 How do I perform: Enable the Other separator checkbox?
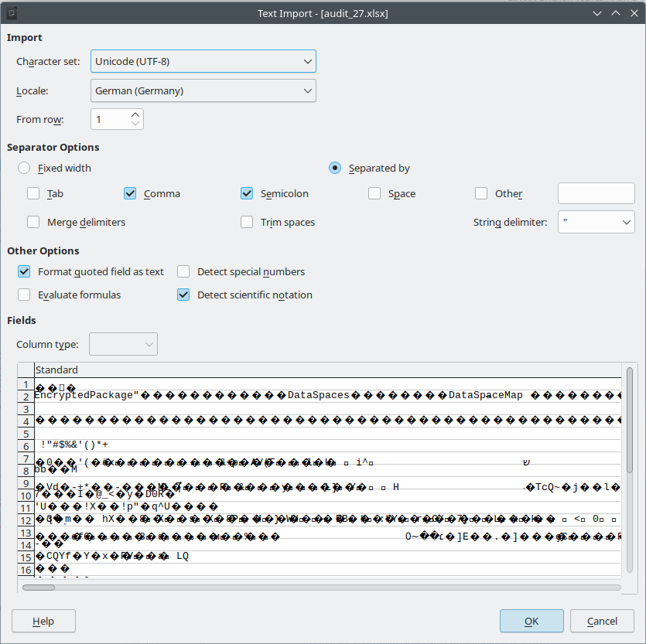pyautogui.click(x=481, y=193)
